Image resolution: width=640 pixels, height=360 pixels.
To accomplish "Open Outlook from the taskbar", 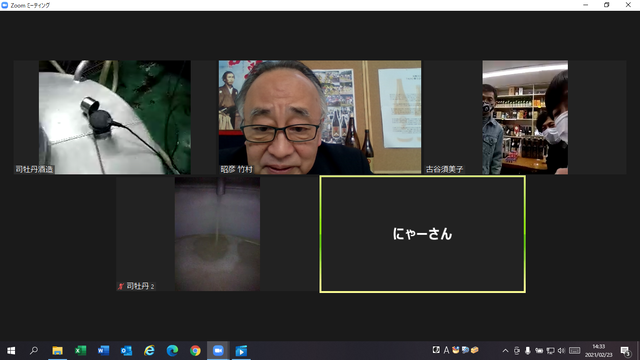I will (x=126, y=351).
